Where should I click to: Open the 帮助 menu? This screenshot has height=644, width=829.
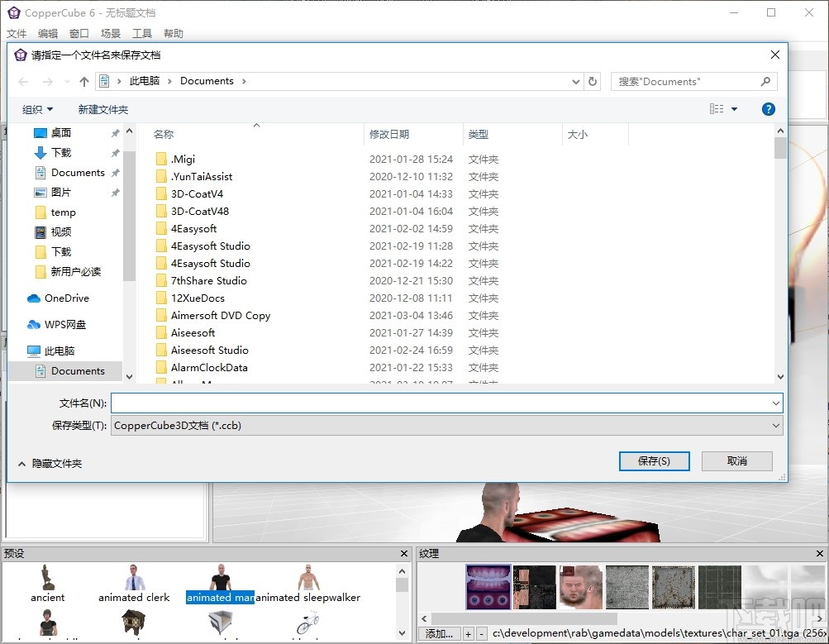tap(174, 34)
